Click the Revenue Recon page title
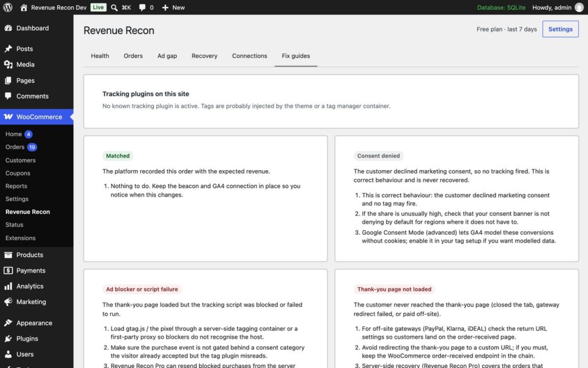 [x=119, y=30]
